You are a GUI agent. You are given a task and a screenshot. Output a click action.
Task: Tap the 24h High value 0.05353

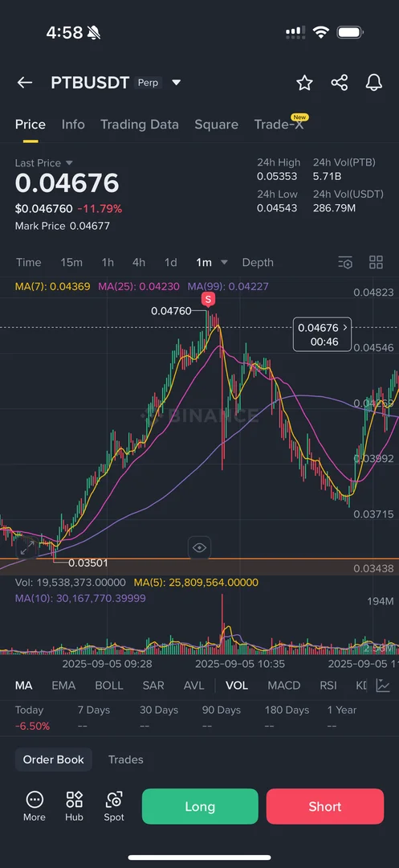[277, 177]
